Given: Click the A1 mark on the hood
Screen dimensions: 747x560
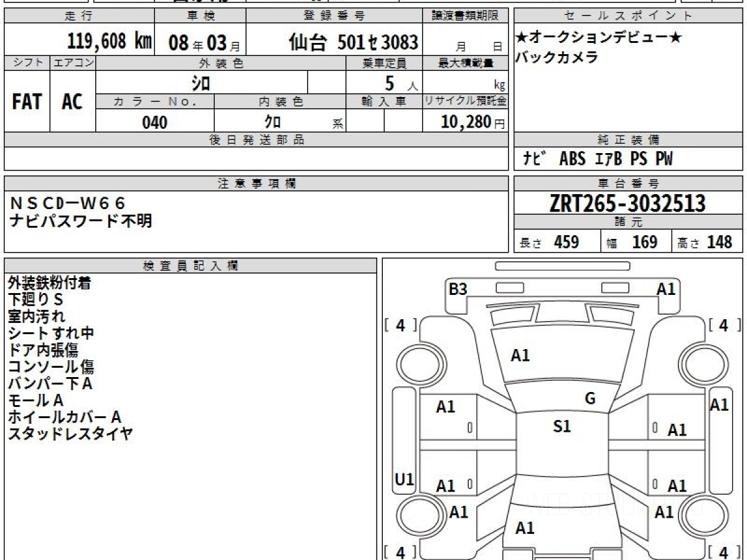Looking at the screenshot, I should [520, 356].
